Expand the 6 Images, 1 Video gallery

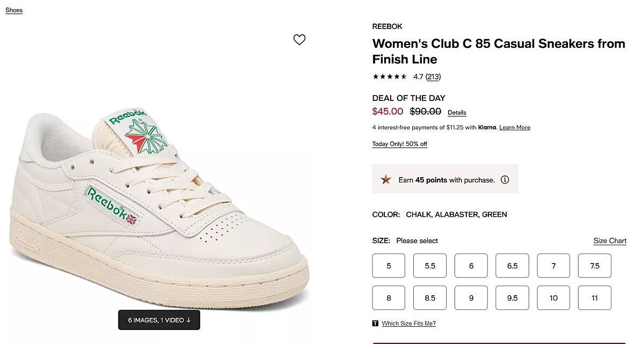click(159, 320)
